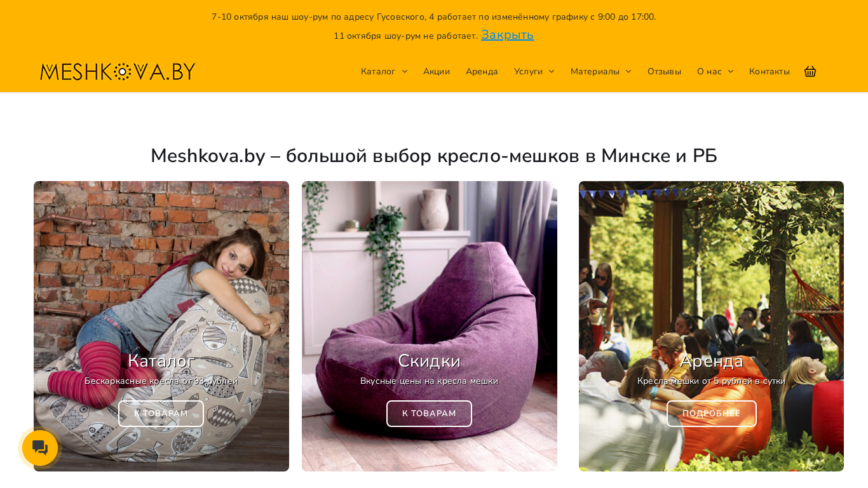Click К ТОВАРАМ button under Каталог

pyautogui.click(x=161, y=414)
